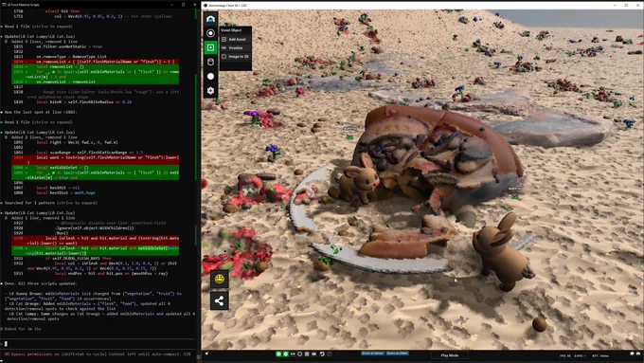Toggle the green Voxel Object tool
This screenshot has height=363, width=644.
210,47
